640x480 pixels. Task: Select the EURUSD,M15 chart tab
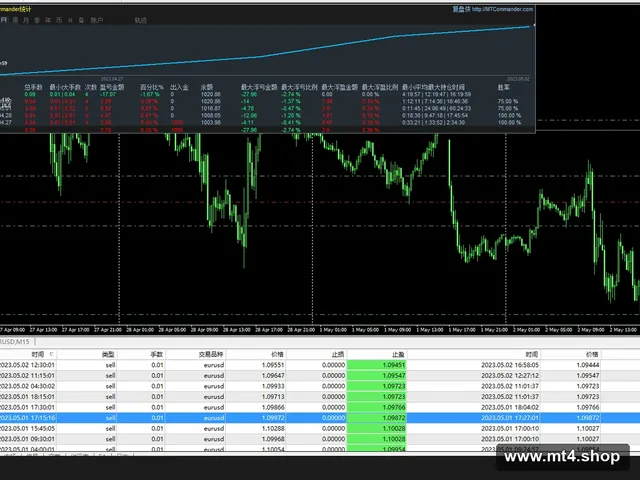15,342
